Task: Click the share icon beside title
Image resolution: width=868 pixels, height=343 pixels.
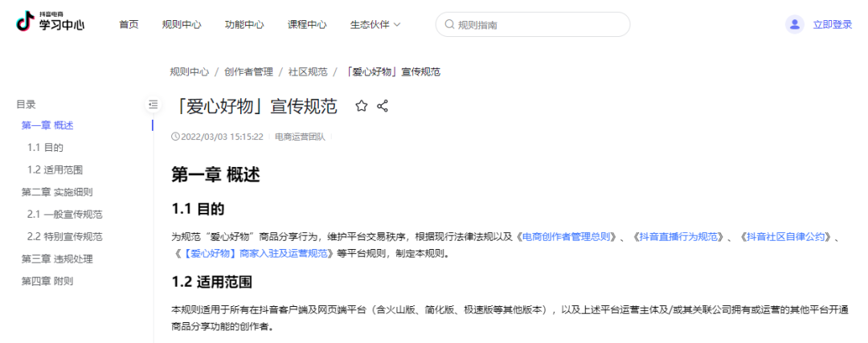Action: coord(382,106)
